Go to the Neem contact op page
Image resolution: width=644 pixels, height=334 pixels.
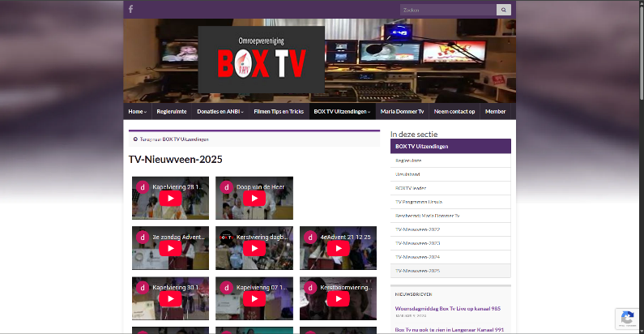[454, 111]
